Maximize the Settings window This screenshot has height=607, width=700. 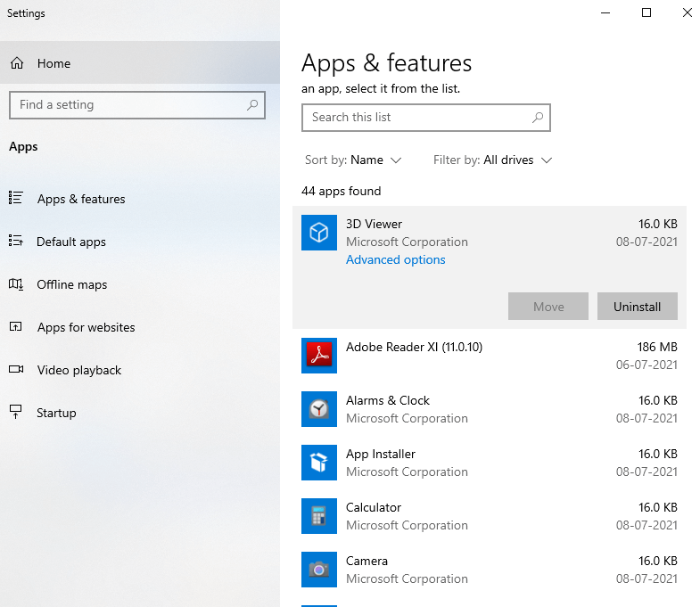click(x=646, y=12)
